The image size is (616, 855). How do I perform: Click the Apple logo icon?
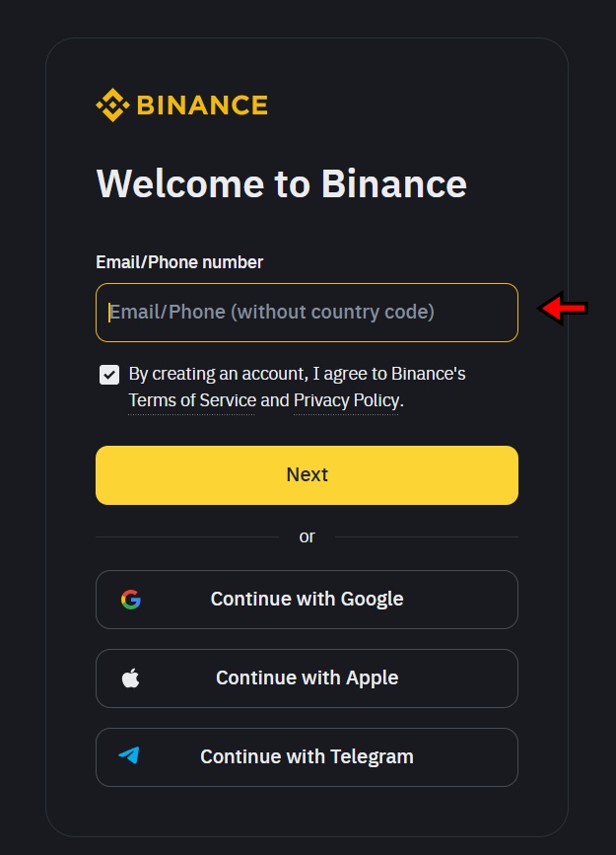pos(131,677)
